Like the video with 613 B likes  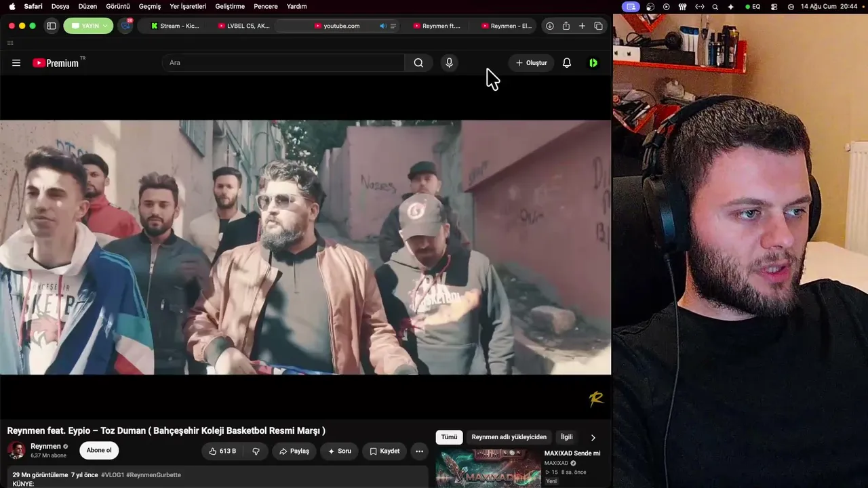click(x=222, y=451)
